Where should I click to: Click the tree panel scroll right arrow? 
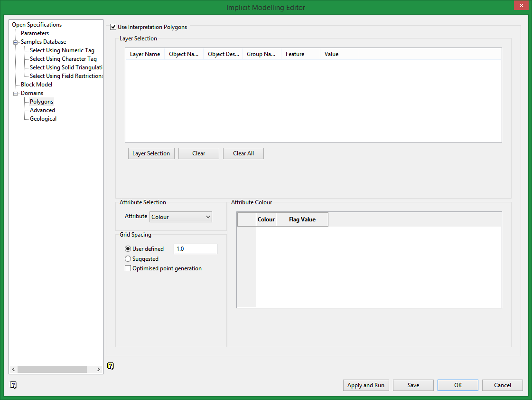coord(98,369)
